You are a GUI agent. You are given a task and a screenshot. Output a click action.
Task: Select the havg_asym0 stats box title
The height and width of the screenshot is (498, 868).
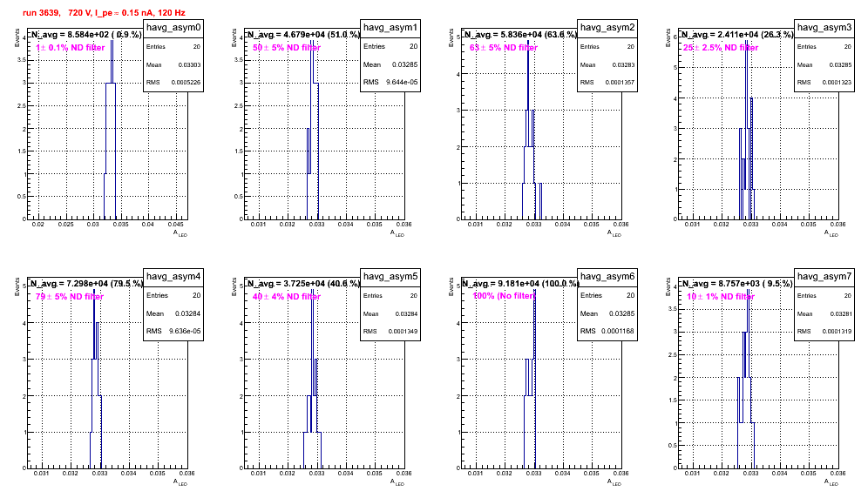click(173, 28)
